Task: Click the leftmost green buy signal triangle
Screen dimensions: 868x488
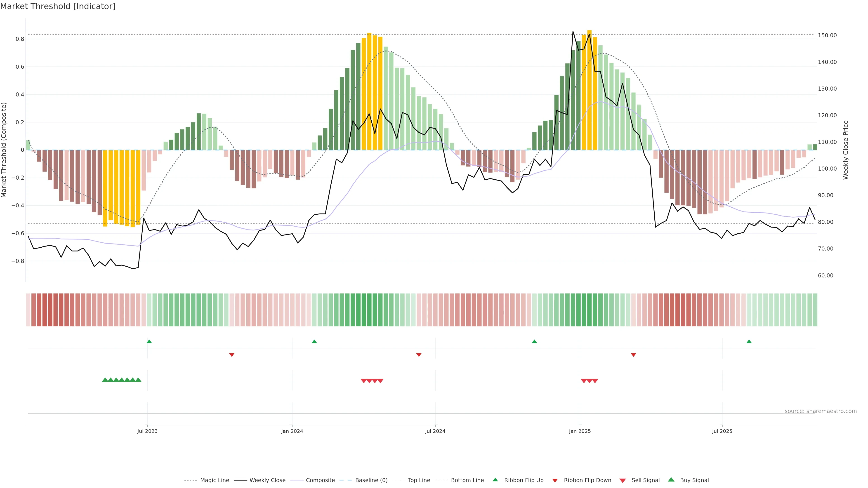Action: coord(105,380)
